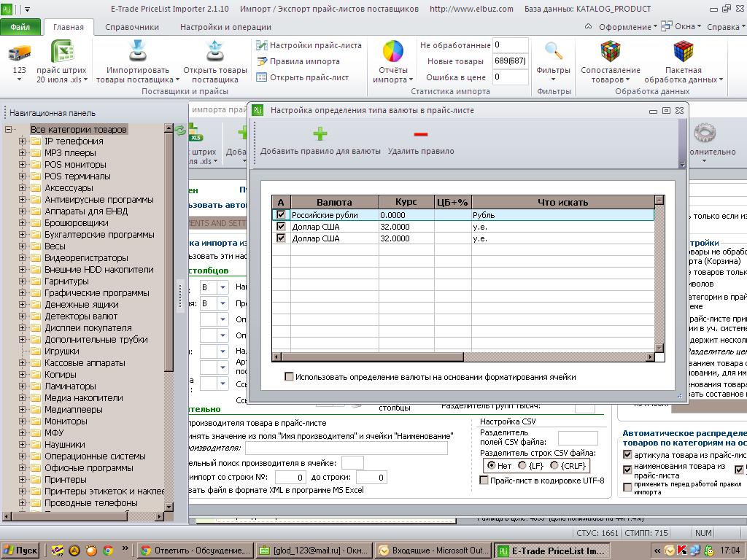
Task: Expand the Мониторы category
Action: coord(22,421)
